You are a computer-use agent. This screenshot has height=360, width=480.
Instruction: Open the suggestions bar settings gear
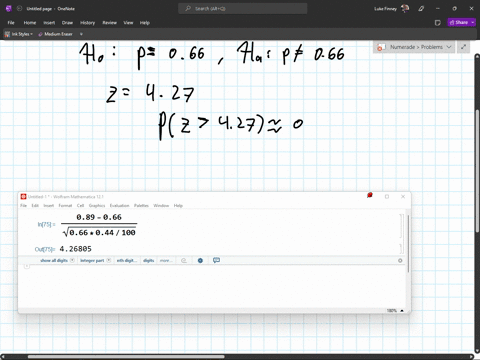tap(400, 260)
